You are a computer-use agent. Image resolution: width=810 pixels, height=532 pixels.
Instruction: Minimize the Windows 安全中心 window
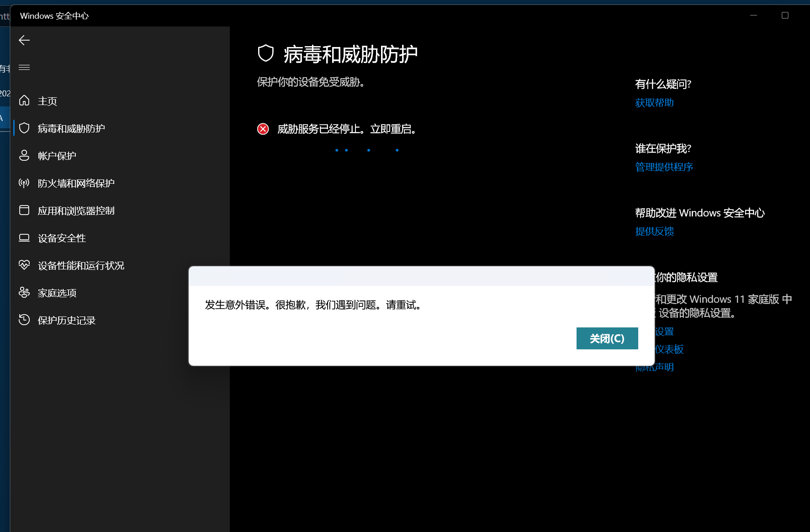click(754, 16)
